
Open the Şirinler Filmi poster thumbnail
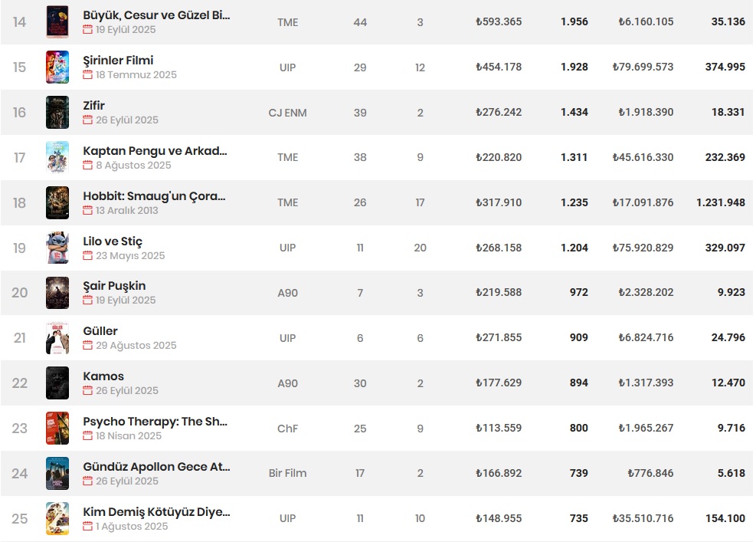(57, 67)
